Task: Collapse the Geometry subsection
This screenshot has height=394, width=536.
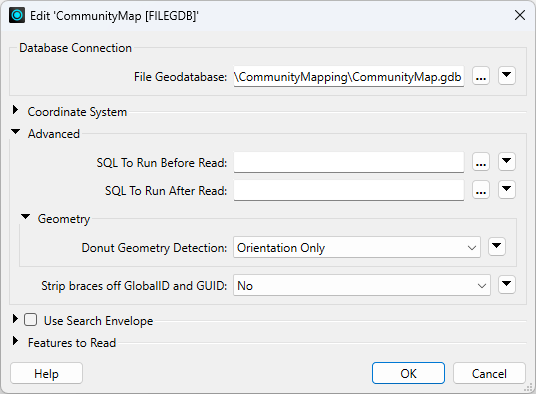Action: (x=26, y=217)
